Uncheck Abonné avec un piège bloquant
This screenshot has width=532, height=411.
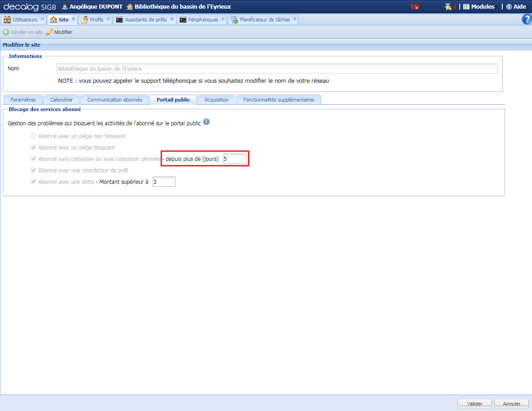tap(33, 147)
